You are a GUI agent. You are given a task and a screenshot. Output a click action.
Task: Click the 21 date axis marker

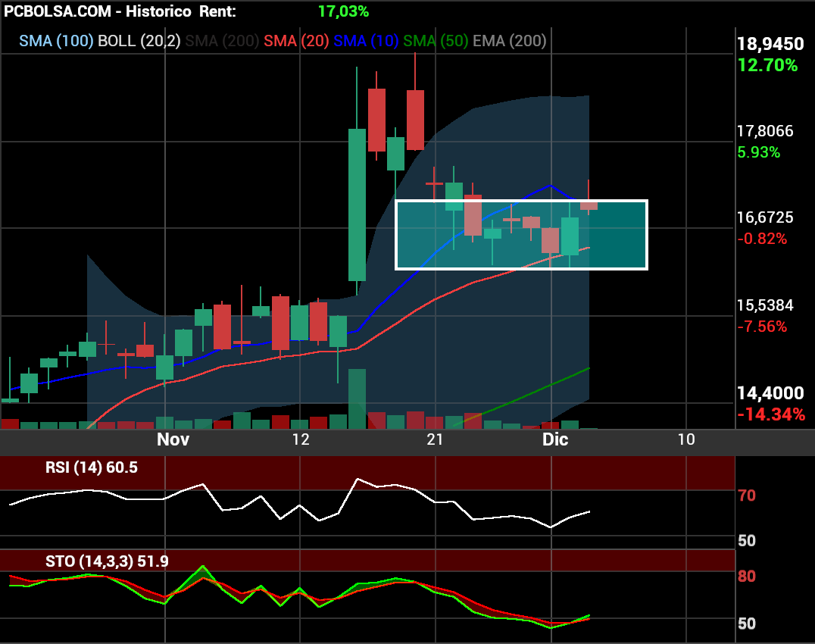click(x=434, y=439)
